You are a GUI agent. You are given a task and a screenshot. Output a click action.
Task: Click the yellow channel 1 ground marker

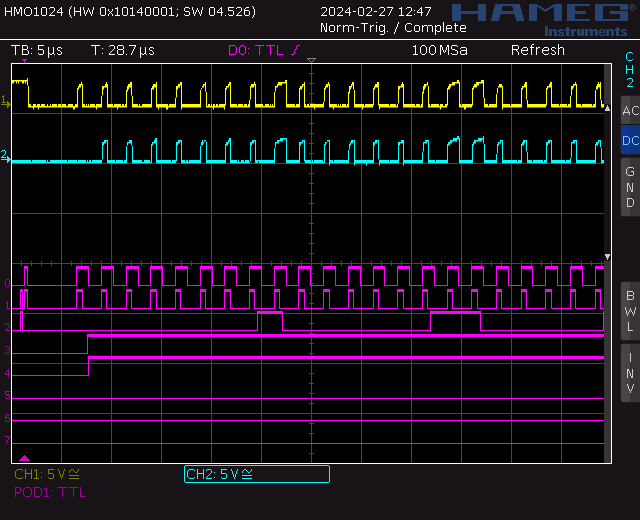[5, 101]
